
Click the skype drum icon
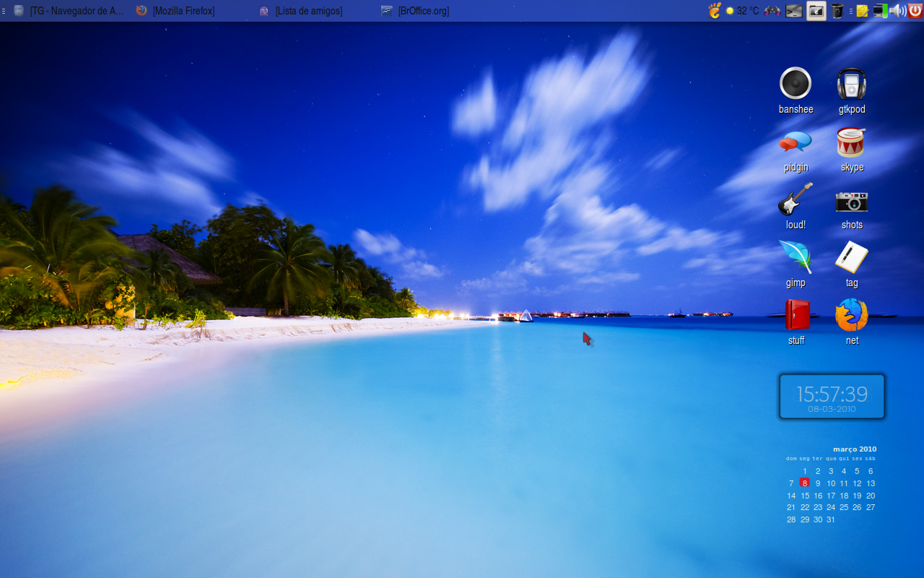point(852,142)
